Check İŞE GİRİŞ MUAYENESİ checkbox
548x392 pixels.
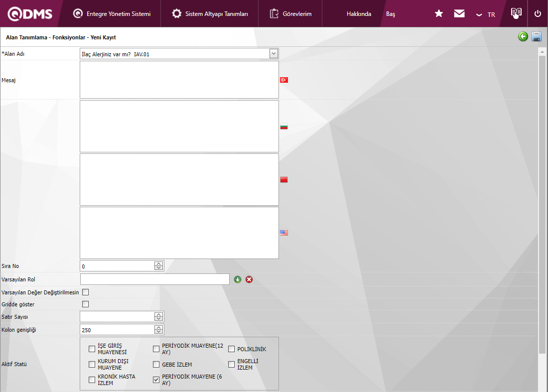point(92,349)
